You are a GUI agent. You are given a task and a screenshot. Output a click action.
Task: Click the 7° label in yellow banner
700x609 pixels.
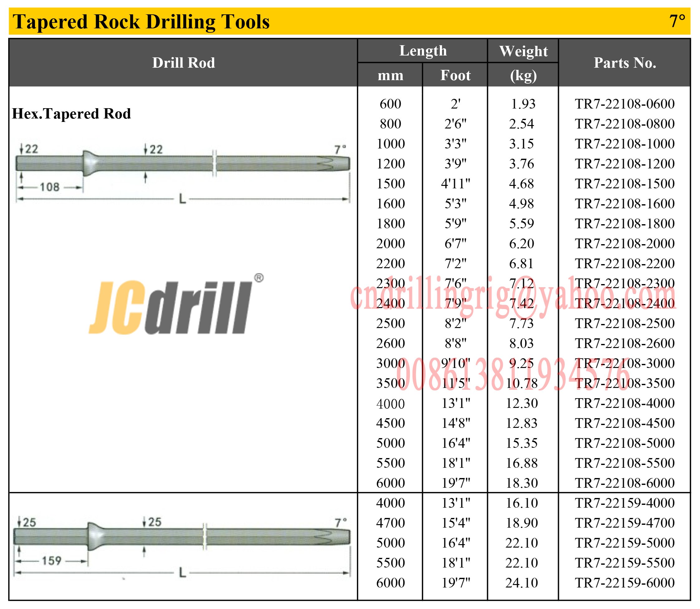coord(677,22)
